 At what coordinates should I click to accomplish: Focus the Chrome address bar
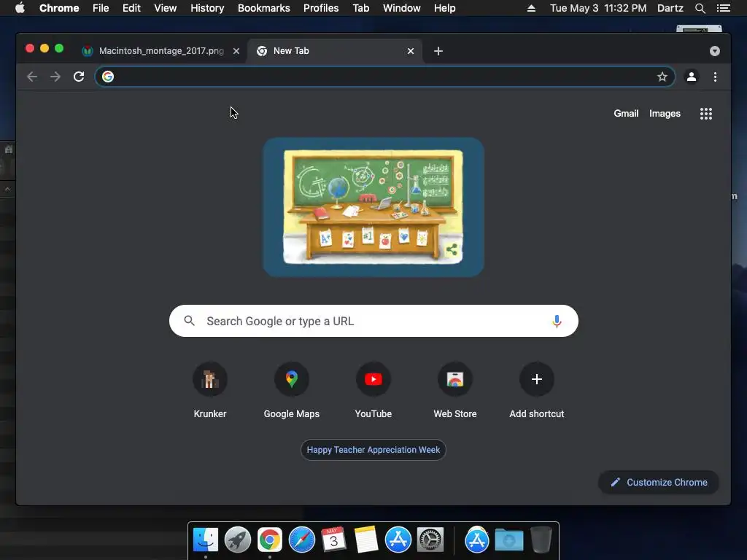pyautogui.click(x=385, y=77)
